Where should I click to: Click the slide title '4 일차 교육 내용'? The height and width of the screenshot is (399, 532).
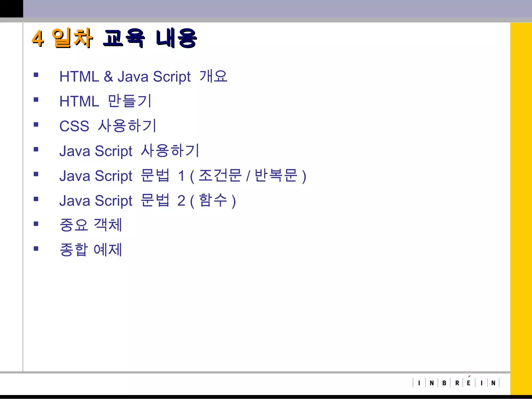(114, 38)
